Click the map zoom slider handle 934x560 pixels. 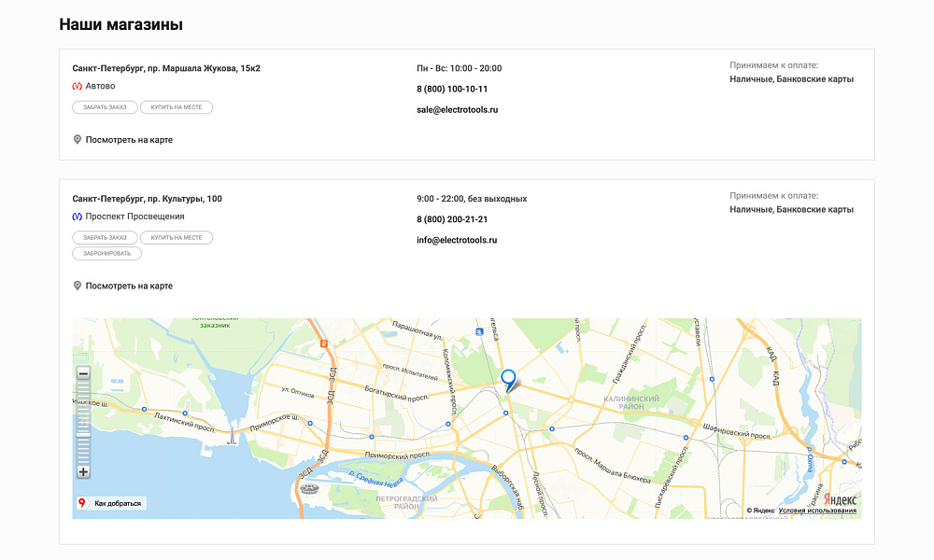pyautogui.click(x=83, y=434)
